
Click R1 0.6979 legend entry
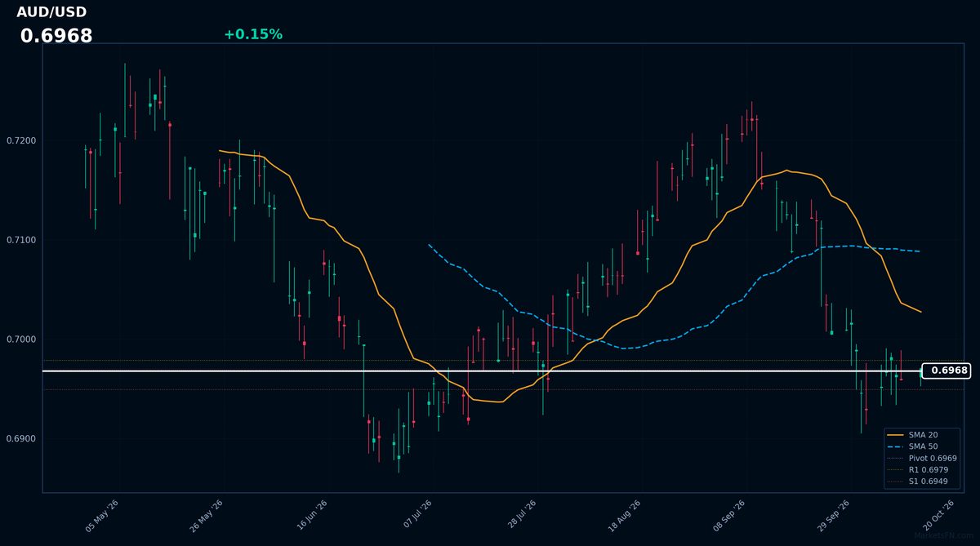coord(929,470)
